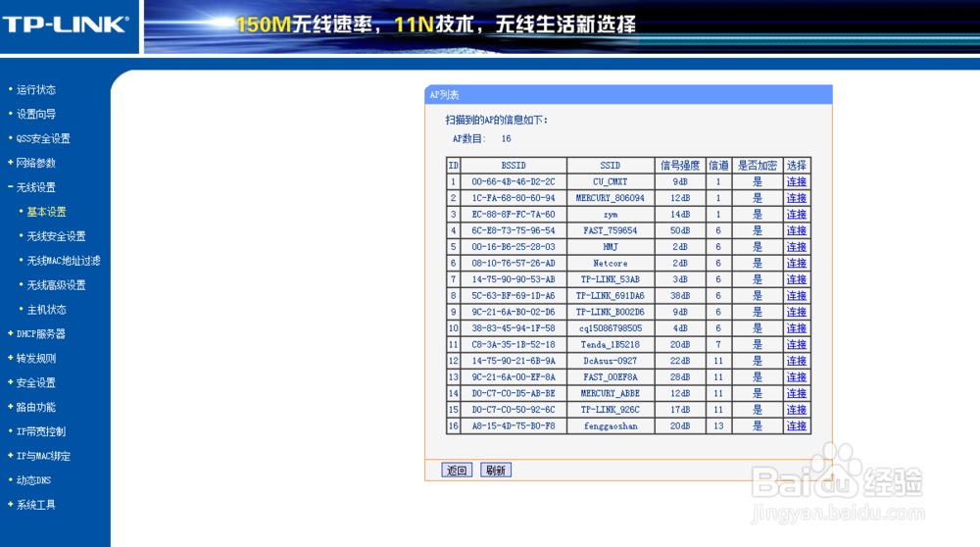Click the 刷新 button

[x=496, y=471]
